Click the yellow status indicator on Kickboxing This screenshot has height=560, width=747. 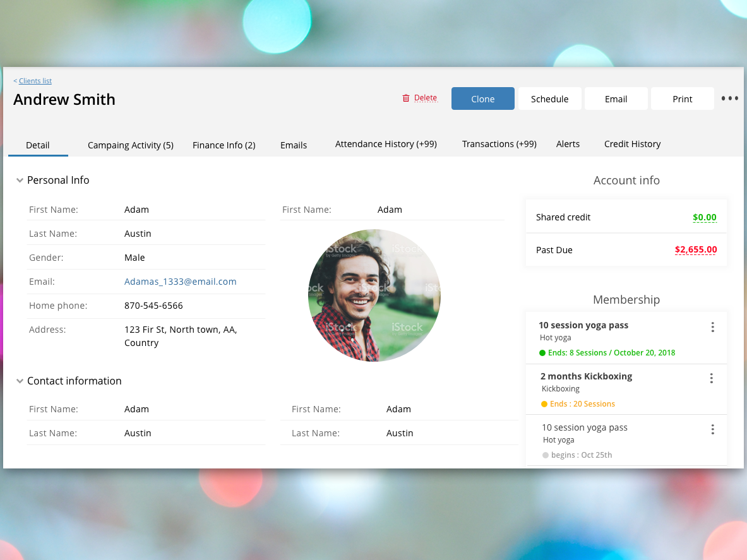click(544, 403)
